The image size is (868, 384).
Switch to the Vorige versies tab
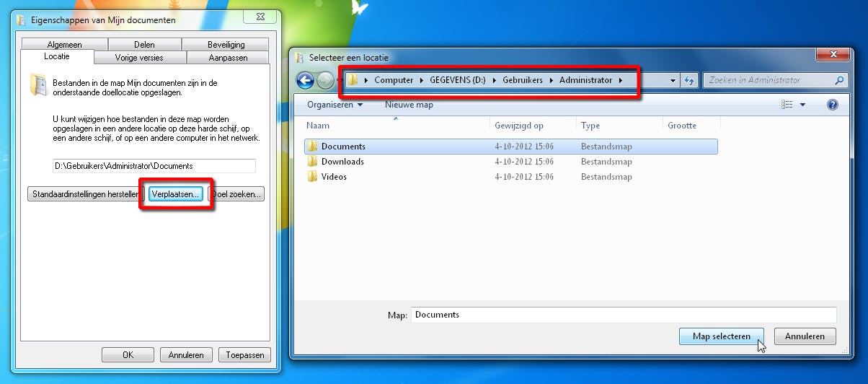(x=139, y=57)
